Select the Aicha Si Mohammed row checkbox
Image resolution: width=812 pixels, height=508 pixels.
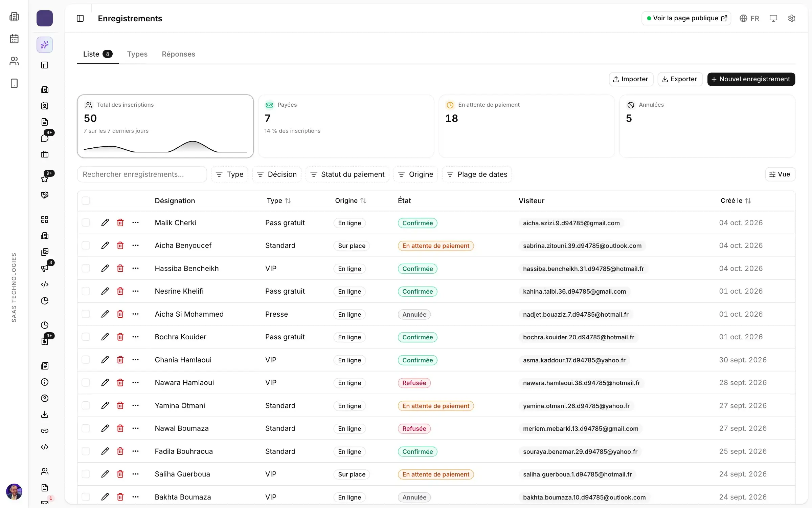(86, 314)
